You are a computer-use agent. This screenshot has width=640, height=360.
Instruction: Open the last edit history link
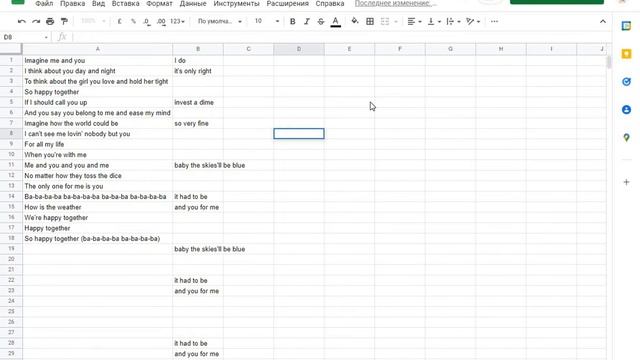click(395, 4)
